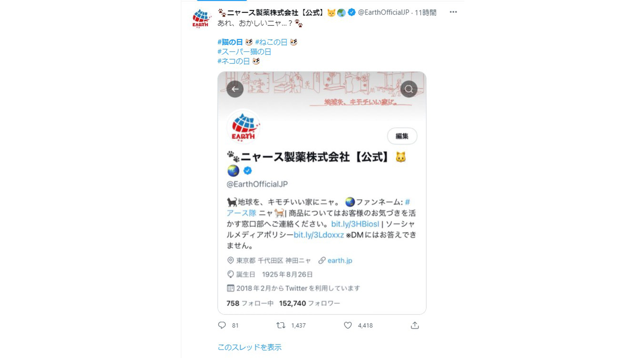
Task: Click the @EarthOfficialJP handle in header
Action: point(384,12)
